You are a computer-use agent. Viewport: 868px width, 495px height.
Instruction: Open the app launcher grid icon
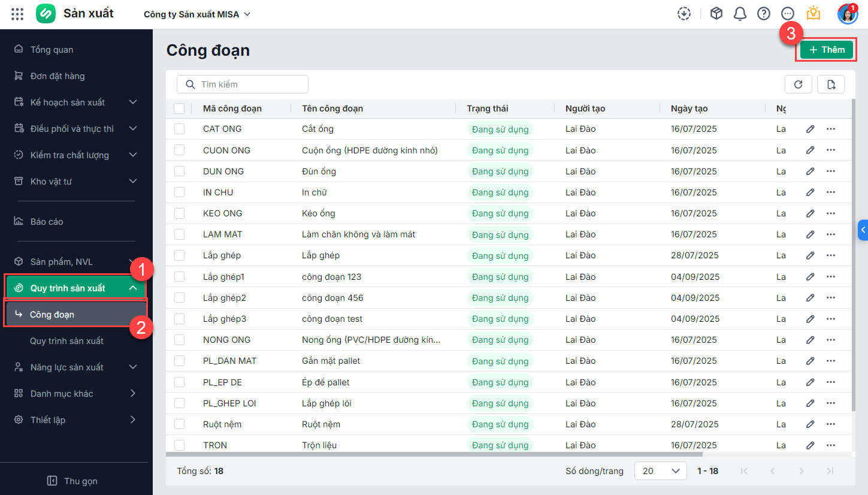17,14
